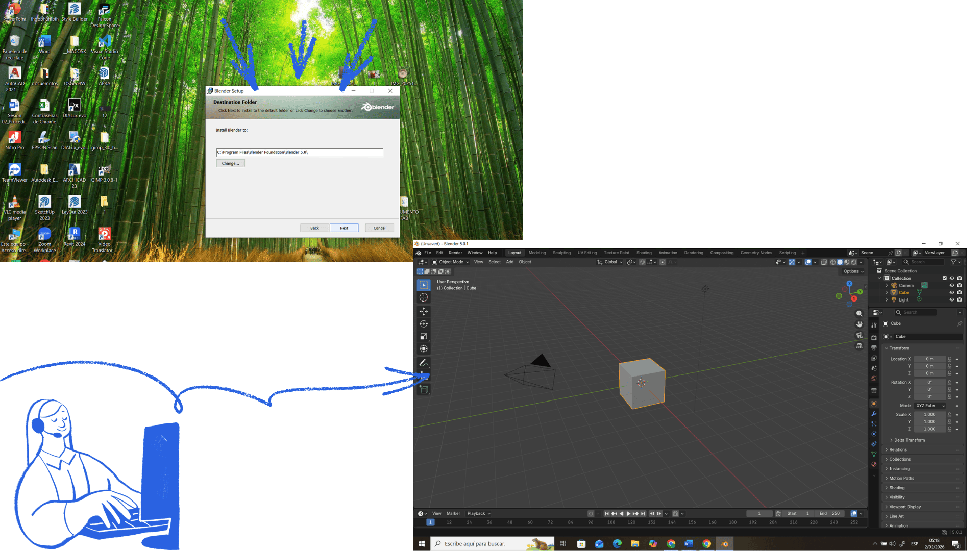Hide the Cube in viewport via eye icon
This screenshot has height=551, width=980.
click(x=951, y=292)
